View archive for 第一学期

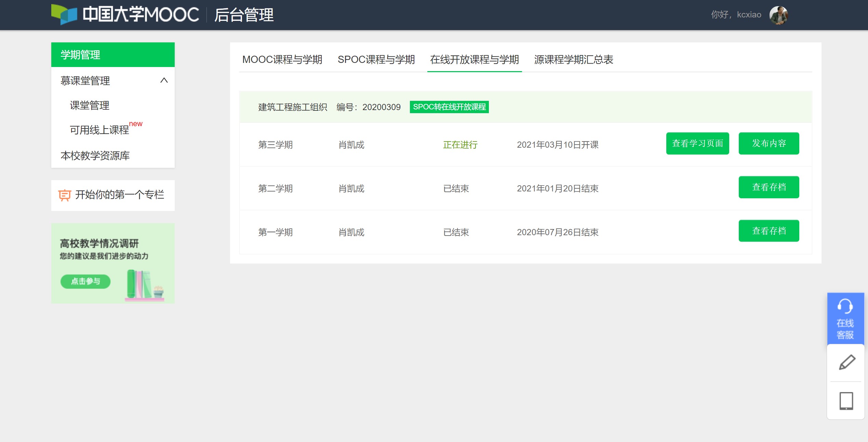tap(769, 231)
